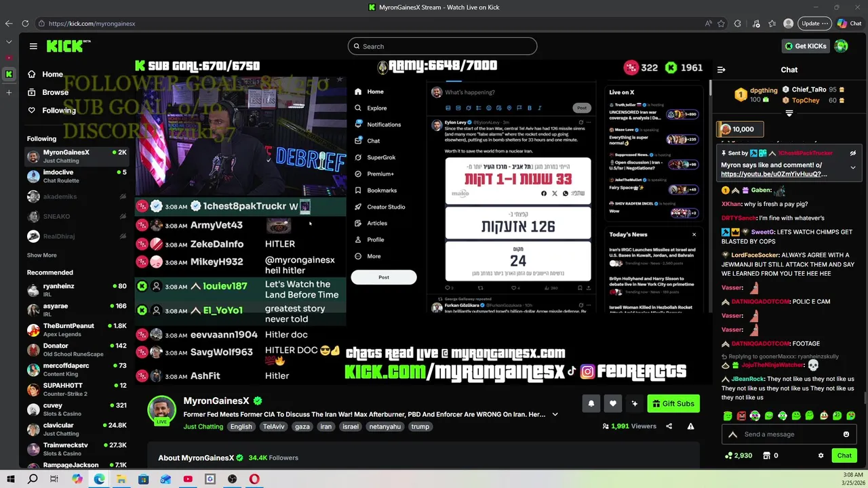The image size is (868, 488).
Task: Report the stream with warning triangle icon
Action: point(690,426)
